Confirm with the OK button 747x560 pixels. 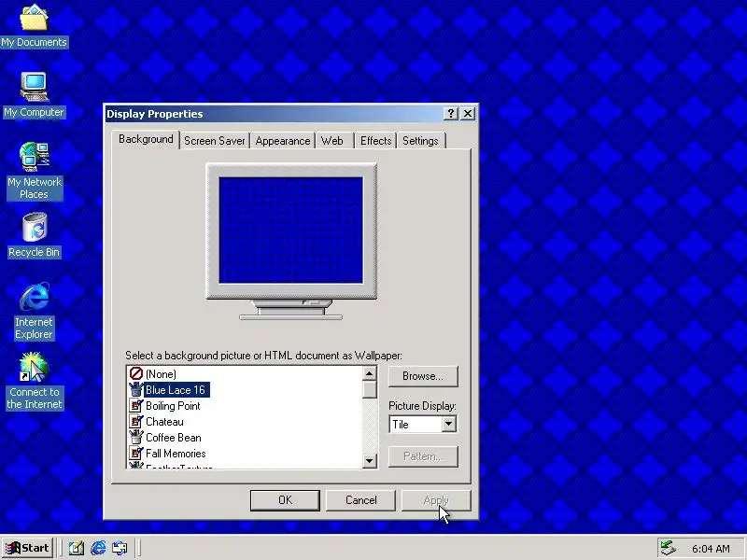pyautogui.click(x=285, y=500)
